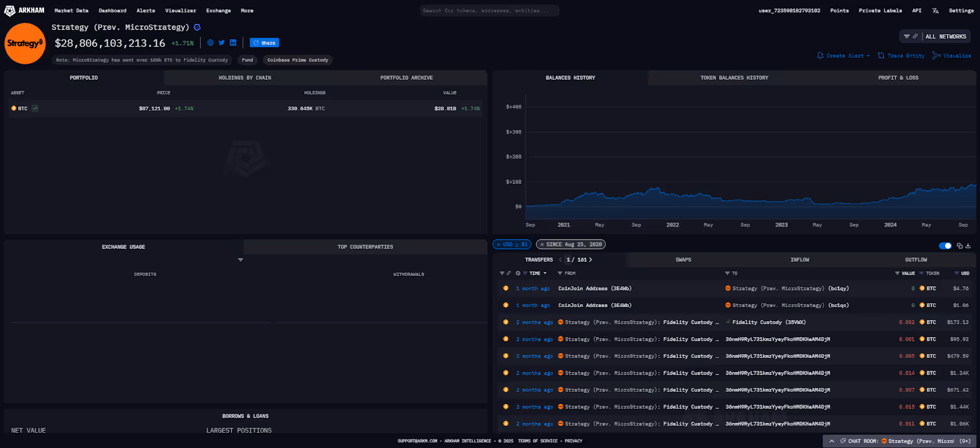Open the Strategy website globe icon

[x=211, y=43]
